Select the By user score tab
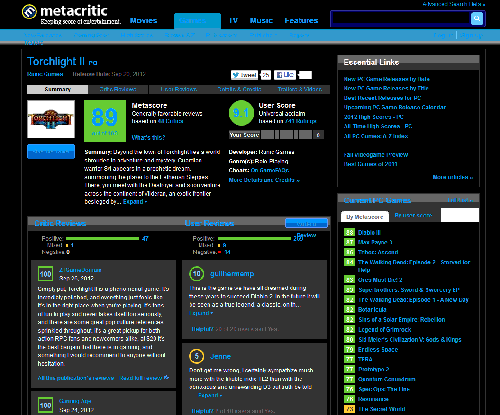The width and height of the screenshot is (500, 415). click(413, 216)
